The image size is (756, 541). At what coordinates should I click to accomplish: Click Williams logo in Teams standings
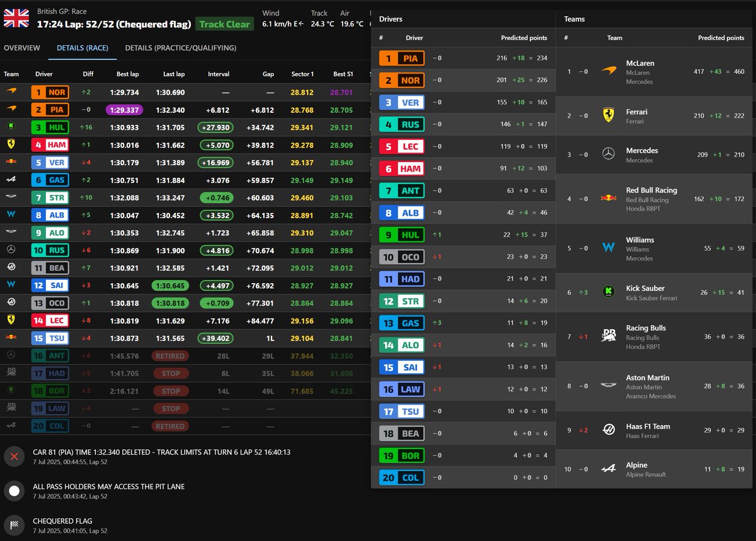pos(608,248)
